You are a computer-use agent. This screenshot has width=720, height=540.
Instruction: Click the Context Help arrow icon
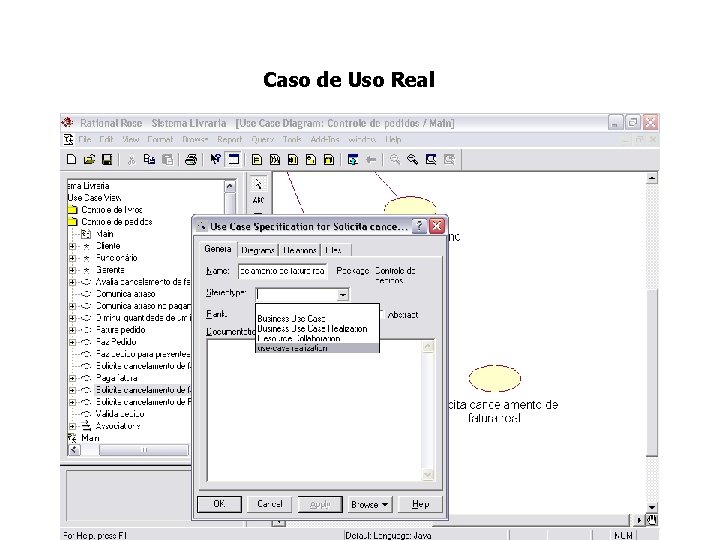coord(215,159)
